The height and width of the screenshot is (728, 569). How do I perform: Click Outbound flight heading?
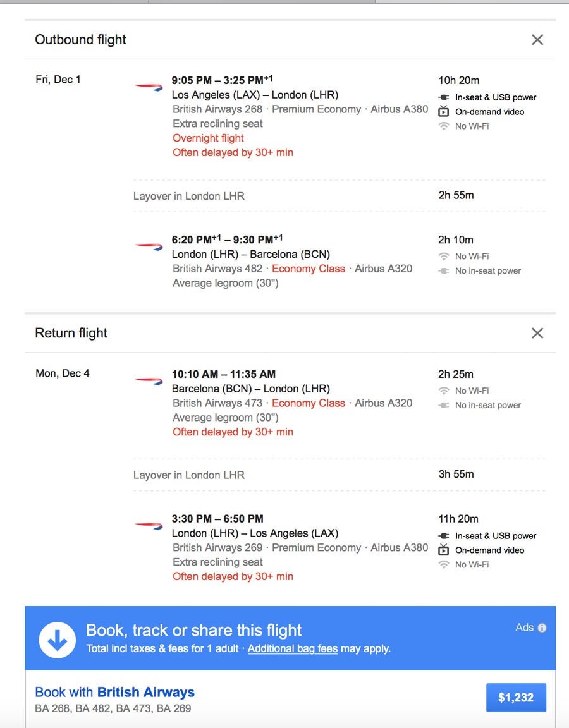80,40
